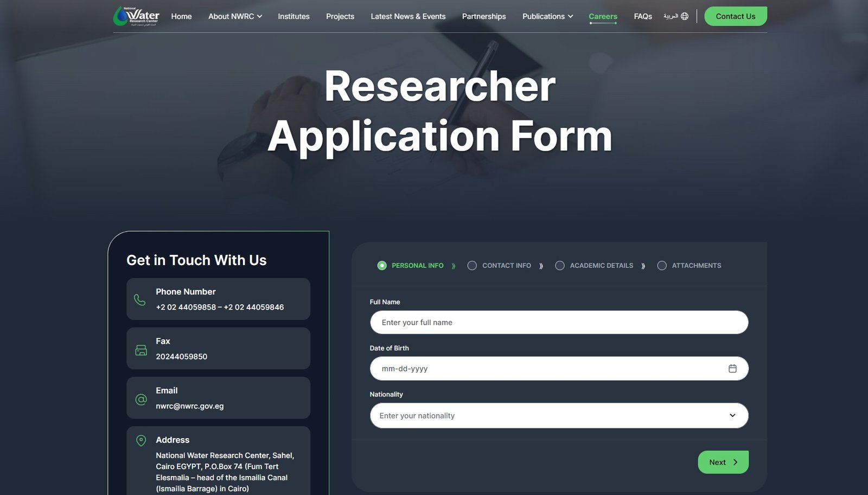Click the National Water Research Center logo
The image size is (868, 495).
pos(136,16)
